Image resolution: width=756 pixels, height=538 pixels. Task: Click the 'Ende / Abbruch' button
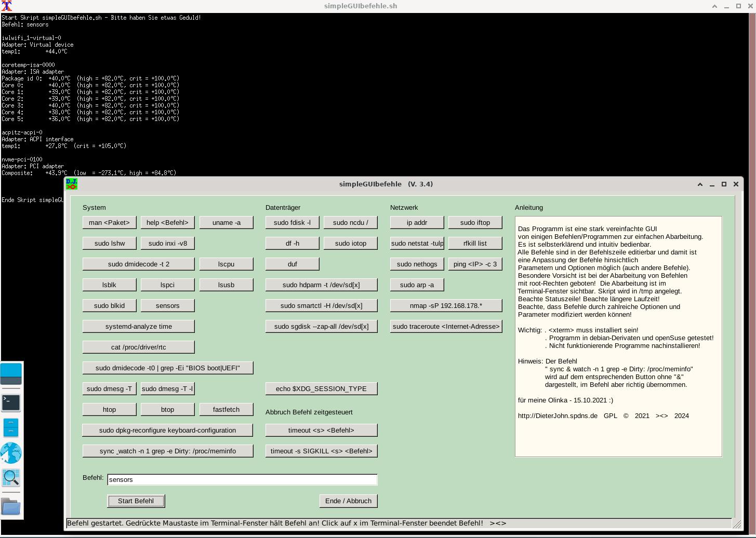(349, 501)
